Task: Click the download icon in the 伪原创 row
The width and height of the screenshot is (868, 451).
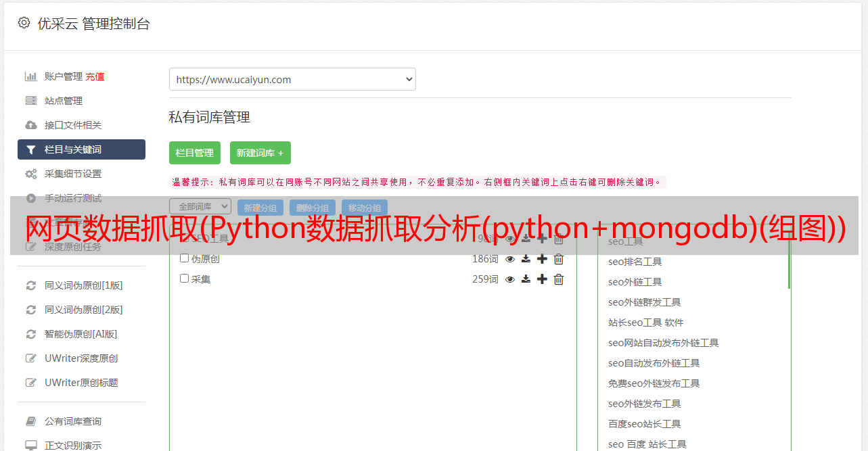Action: click(526, 259)
